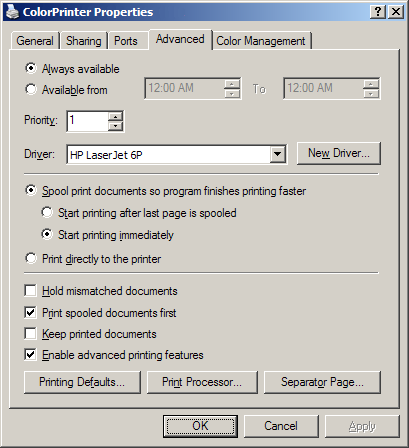Click the New Driver... button
The width and height of the screenshot is (409, 448).
(339, 153)
